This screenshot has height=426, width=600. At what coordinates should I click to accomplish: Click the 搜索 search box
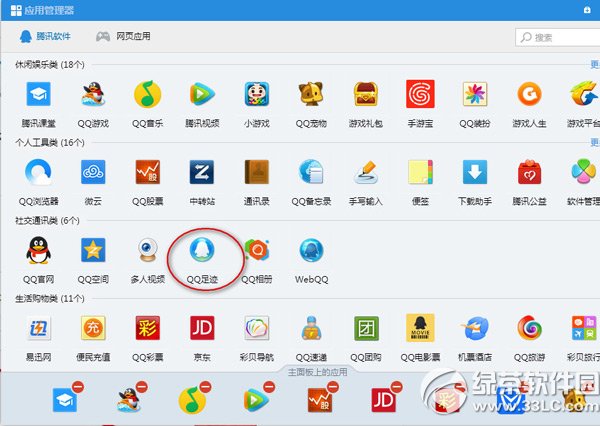tap(560, 37)
